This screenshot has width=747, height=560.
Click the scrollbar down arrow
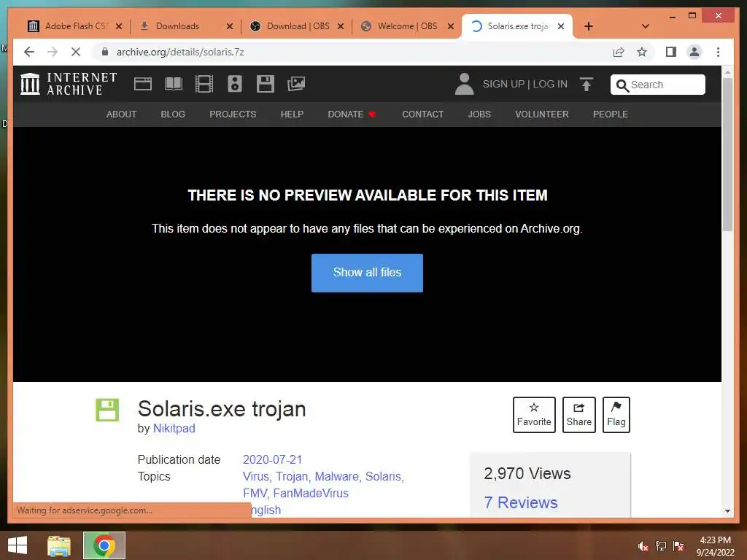point(727,511)
